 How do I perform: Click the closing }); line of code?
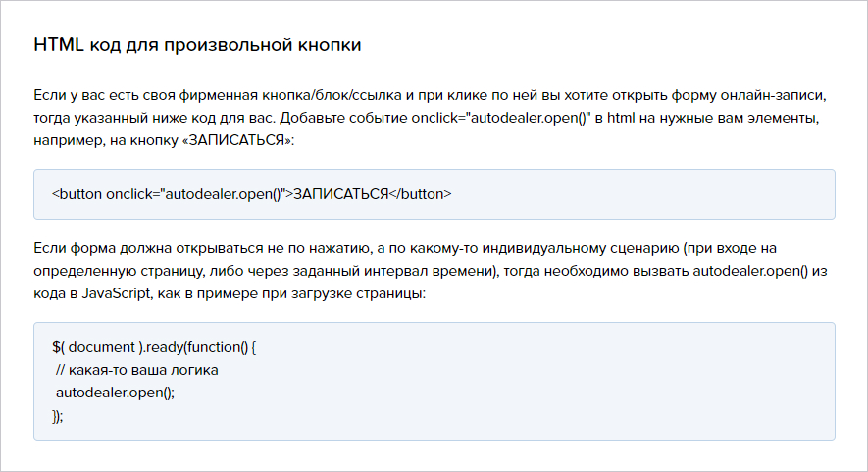[58, 415]
